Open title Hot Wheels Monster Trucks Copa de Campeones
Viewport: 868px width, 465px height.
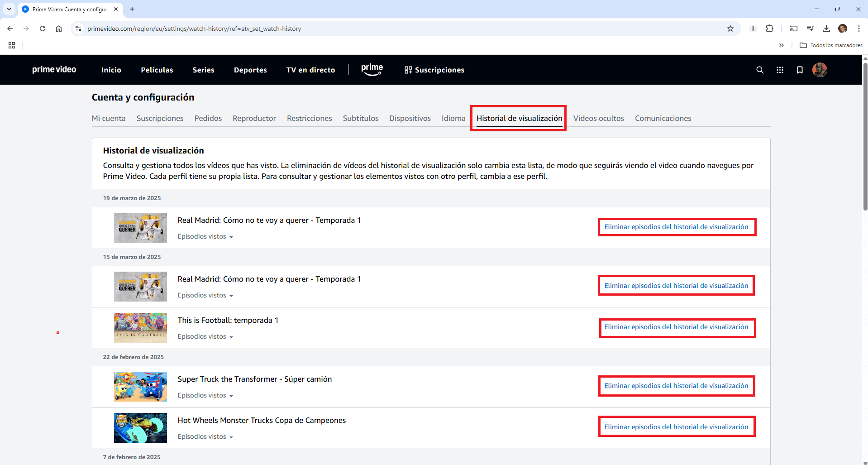262,420
